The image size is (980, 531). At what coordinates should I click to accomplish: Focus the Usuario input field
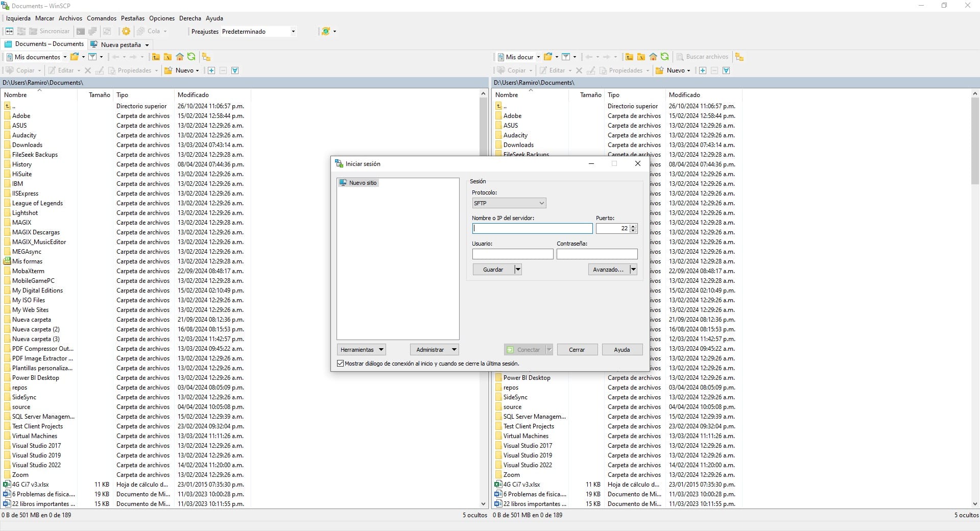513,254
